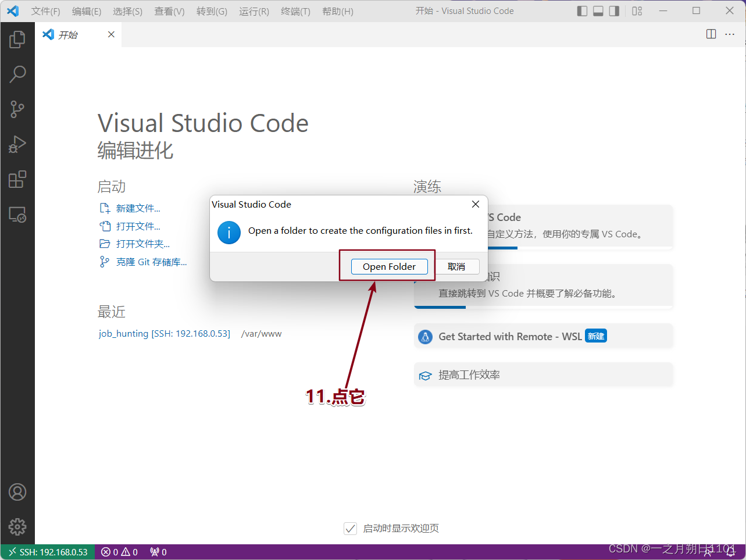Toggle the secondary side bar layout icon
This screenshot has height=560, width=746.
click(615, 11)
